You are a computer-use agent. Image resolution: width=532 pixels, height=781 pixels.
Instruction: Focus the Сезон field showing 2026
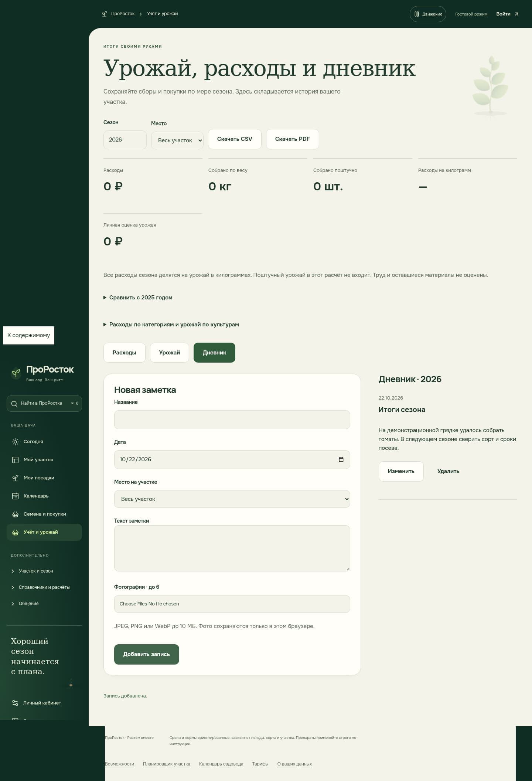tap(125, 140)
